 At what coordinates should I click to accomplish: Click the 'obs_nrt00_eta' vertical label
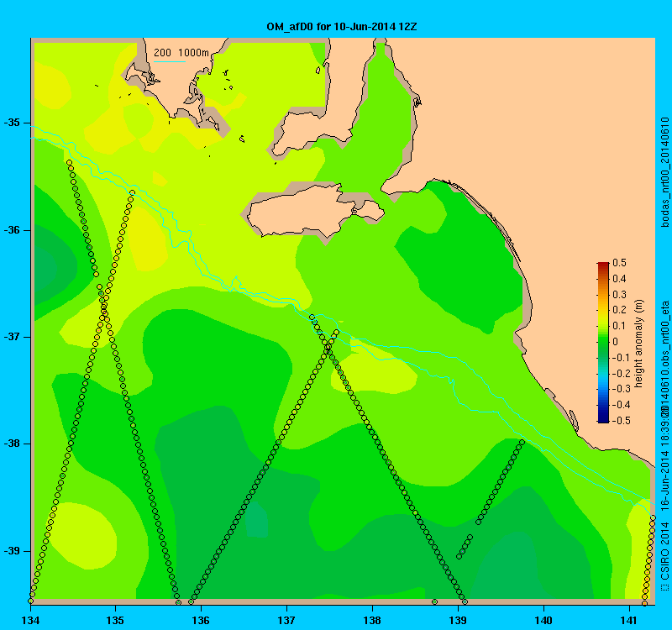coord(665,334)
